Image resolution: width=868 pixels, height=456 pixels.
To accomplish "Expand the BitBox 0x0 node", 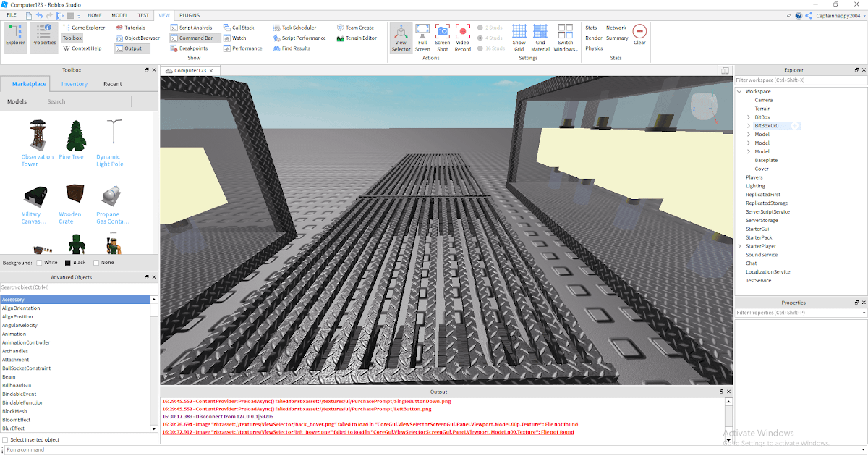I will pyautogui.click(x=748, y=126).
